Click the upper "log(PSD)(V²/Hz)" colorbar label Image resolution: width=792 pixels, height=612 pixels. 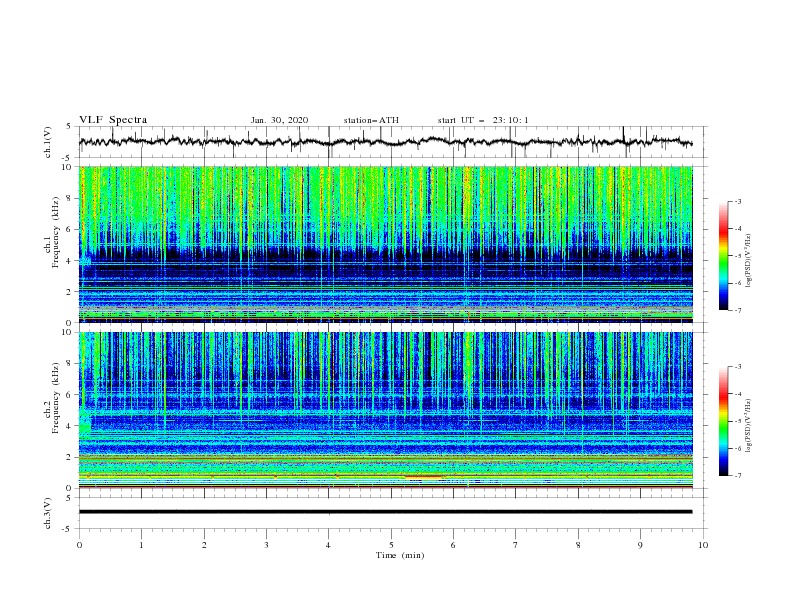[749, 261]
